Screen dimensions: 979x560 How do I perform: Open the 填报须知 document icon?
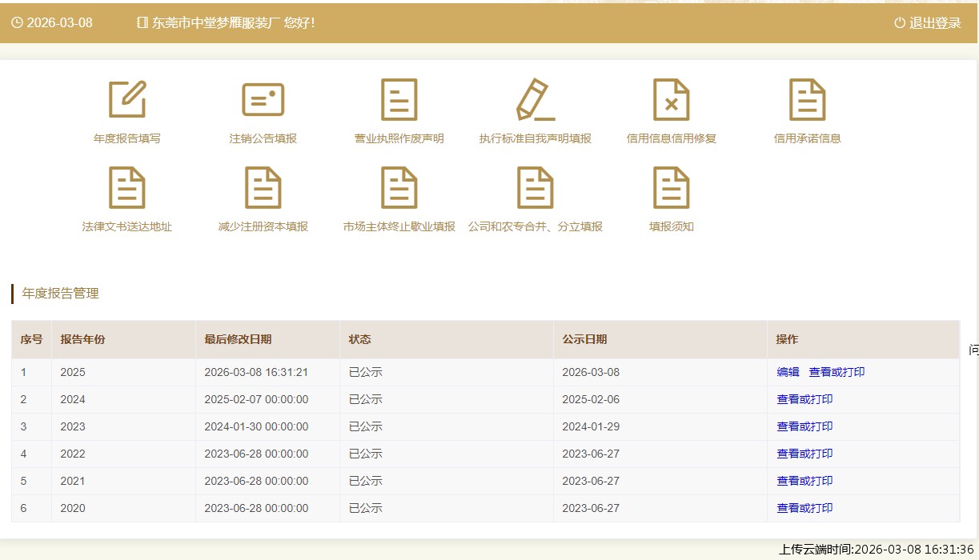pos(671,188)
